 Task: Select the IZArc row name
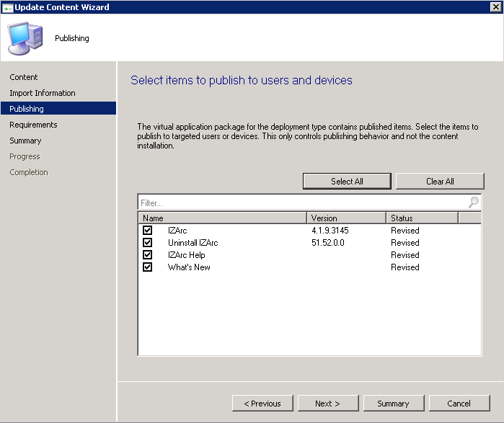tap(177, 231)
